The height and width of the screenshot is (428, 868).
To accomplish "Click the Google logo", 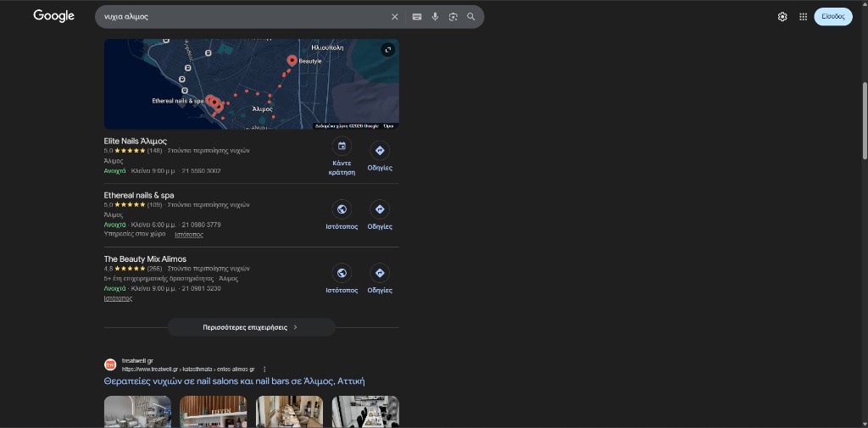I will point(53,16).
